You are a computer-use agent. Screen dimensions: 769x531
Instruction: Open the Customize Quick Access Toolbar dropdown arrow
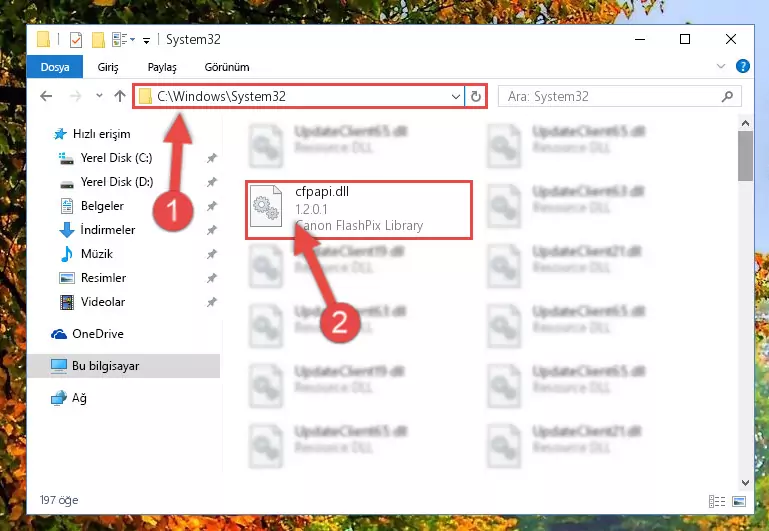pos(146,40)
